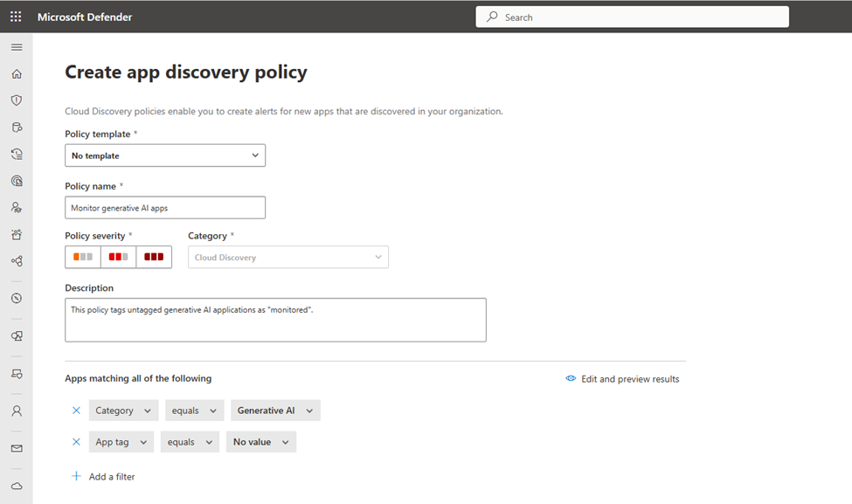This screenshot has height=504, width=852.
Task: Click the plus icon to add filter
Action: click(x=77, y=476)
